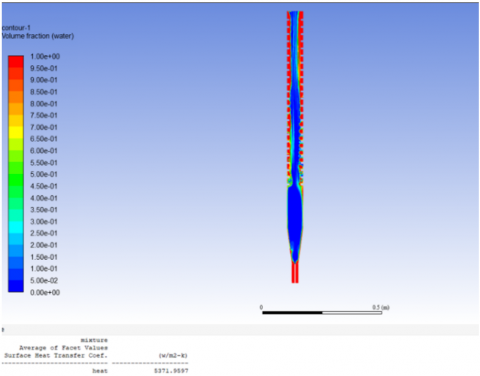Click the 5371.9597 value in the console
480x376 pixels.
(x=171, y=371)
